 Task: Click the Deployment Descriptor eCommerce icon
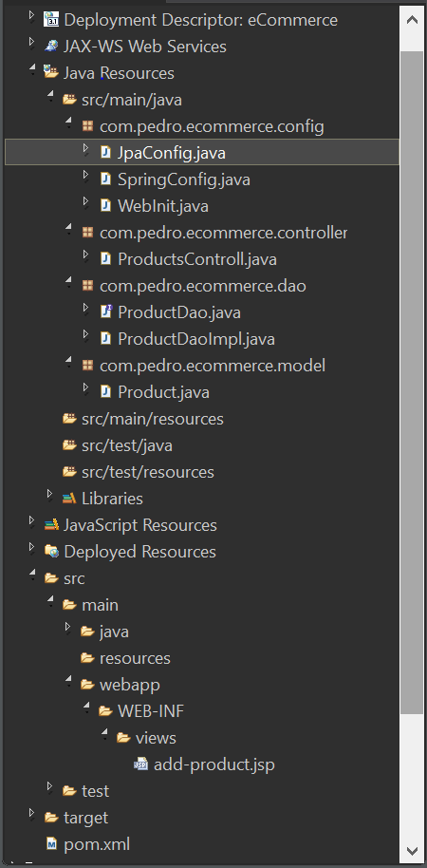(51, 20)
